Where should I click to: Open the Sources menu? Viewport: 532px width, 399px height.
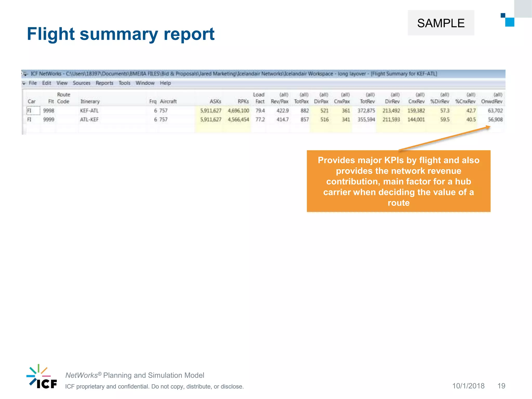coord(81,83)
